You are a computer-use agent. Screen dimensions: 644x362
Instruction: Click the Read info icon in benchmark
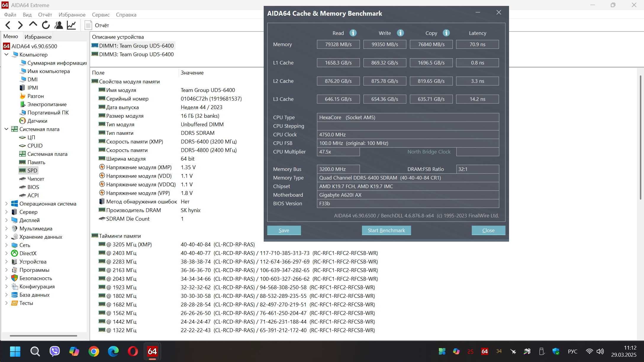(353, 33)
